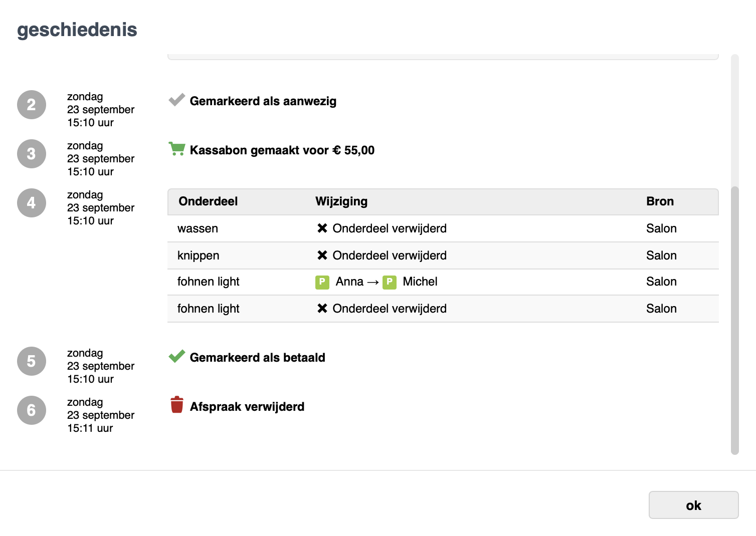Select step number 5 circle
Viewport: 756px width, 536px height.
(32, 361)
